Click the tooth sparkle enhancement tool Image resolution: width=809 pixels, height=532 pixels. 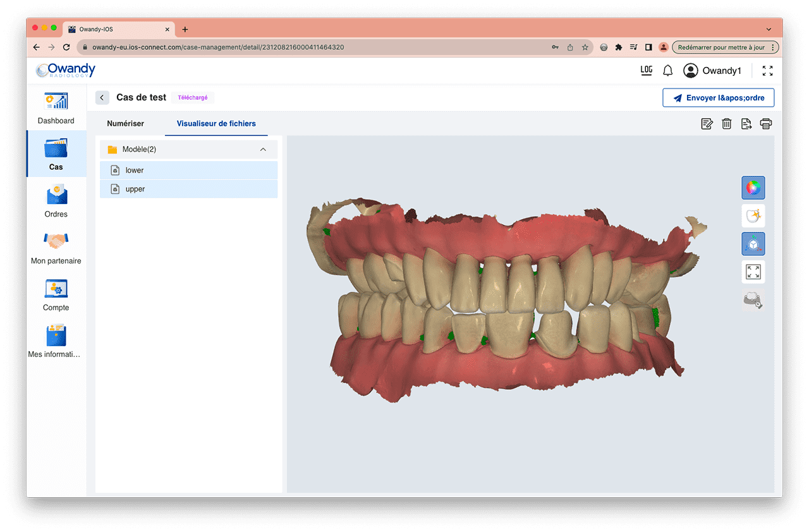[753, 216]
